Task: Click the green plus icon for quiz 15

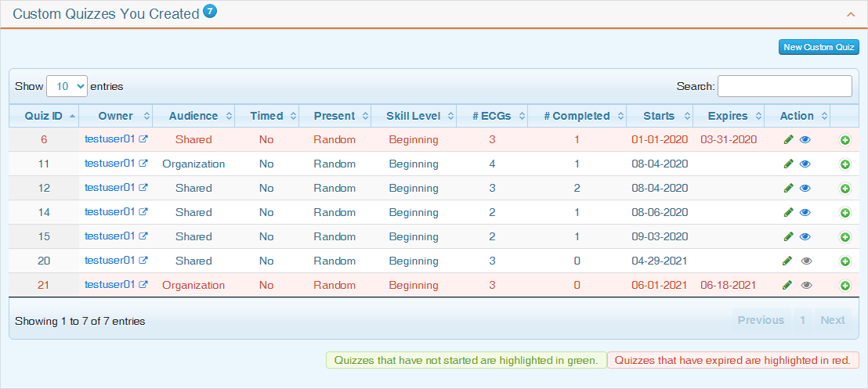Action: tap(844, 237)
